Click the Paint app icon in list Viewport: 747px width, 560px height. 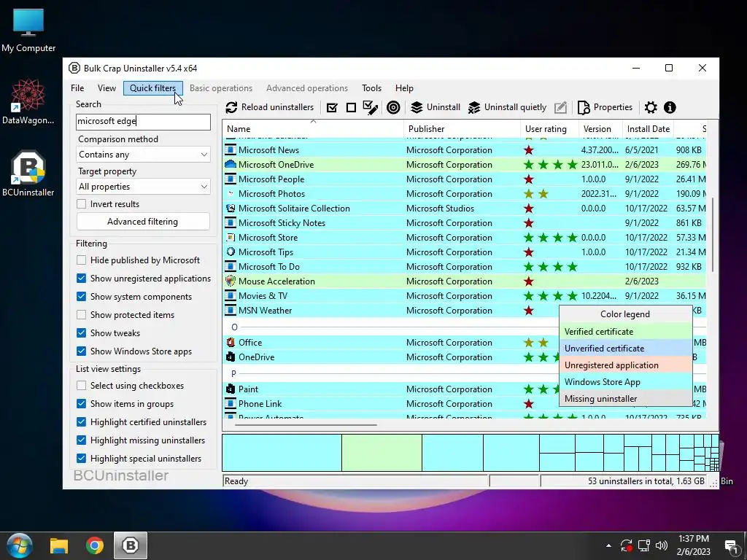[x=231, y=389]
